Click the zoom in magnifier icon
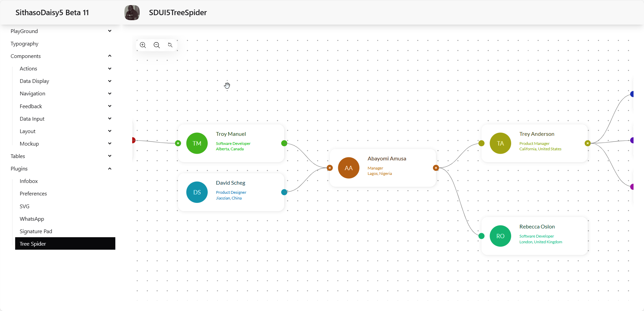Screen dimensions: 644x311 (143, 45)
